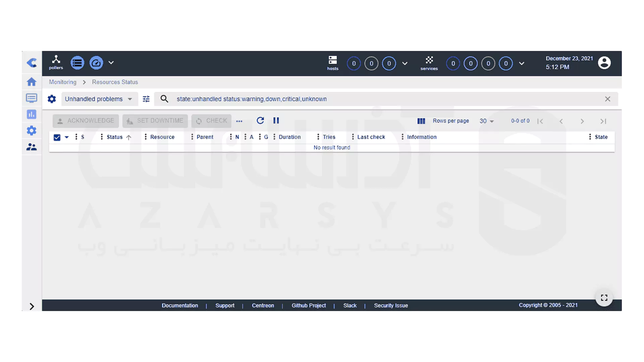644x362 pixels.
Task: Click the Centreon logo icon
Action: [x=32, y=63]
